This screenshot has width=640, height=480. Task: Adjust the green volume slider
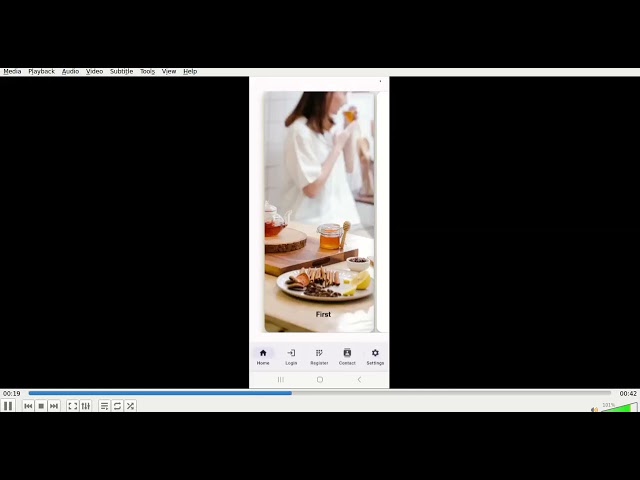pyautogui.click(x=620, y=407)
